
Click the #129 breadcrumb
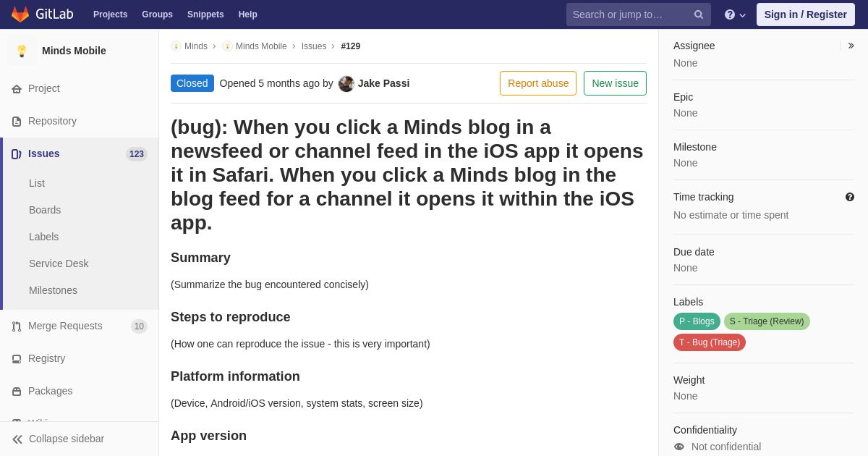tap(351, 46)
